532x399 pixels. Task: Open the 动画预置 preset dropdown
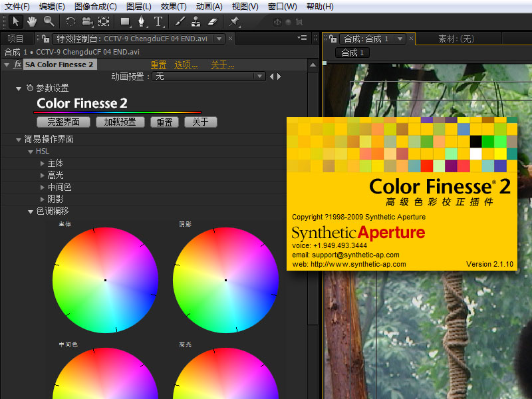pyautogui.click(x=209, y=76)
